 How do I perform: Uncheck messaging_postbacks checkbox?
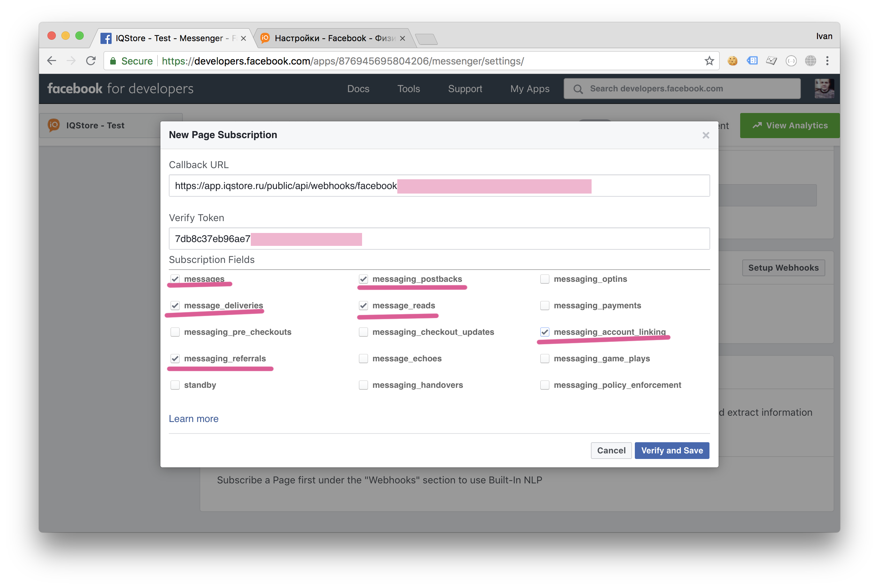click(363, 279)
